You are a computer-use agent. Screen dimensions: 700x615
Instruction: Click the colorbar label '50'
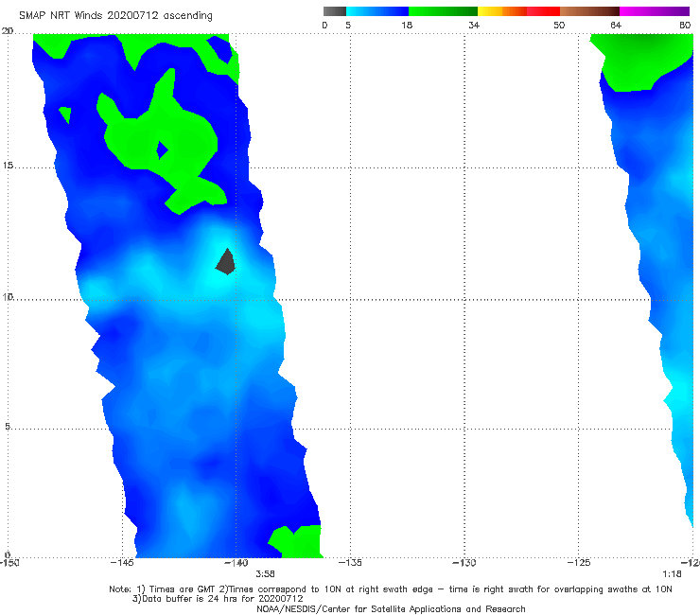559,26
